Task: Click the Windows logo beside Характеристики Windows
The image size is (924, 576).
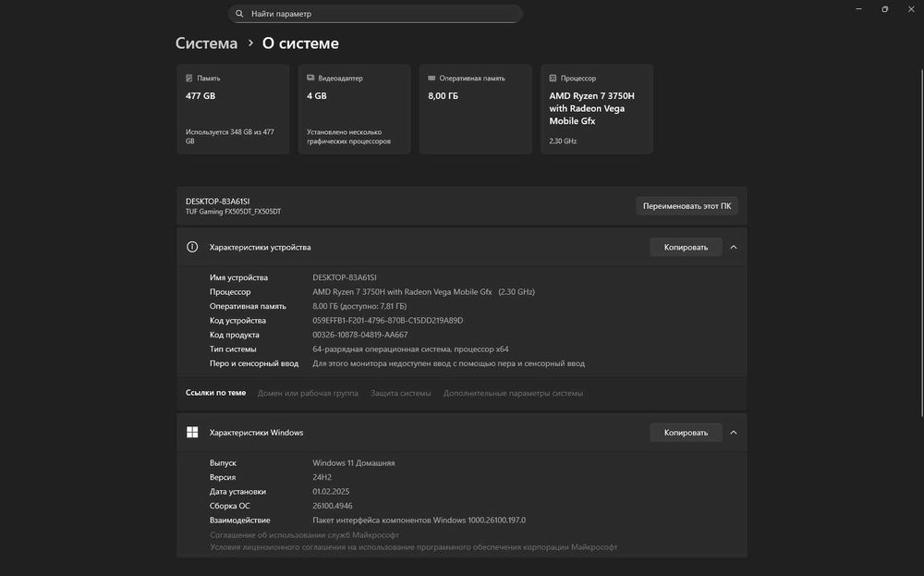Action: [x=192, y=432]
